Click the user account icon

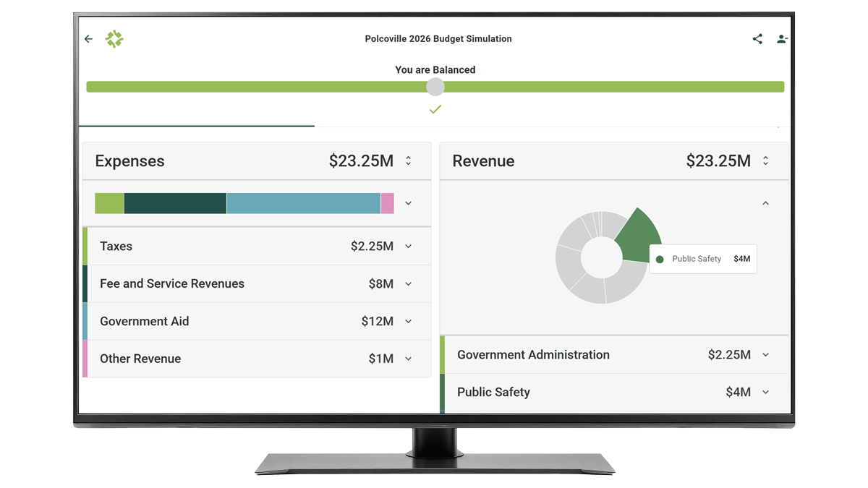tap(782, 39)
